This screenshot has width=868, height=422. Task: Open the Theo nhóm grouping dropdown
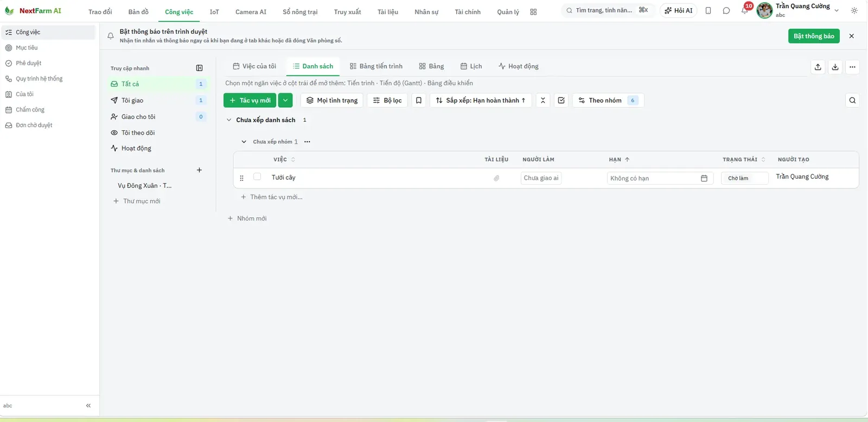pyautogui.click(x=608, y=100)
